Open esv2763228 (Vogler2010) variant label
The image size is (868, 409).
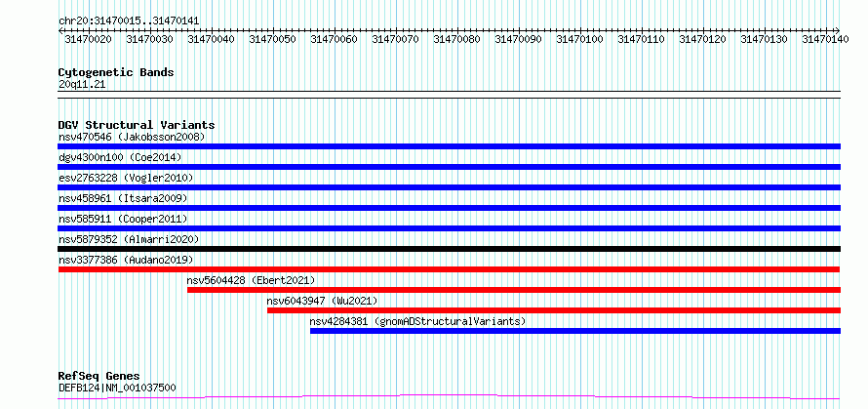click(x=126, y=178)
